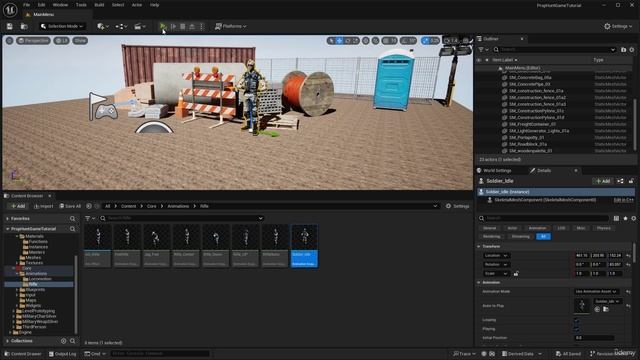Open the Tools menu
Screen dimensions: 640x360
click(x=81, y=5)
